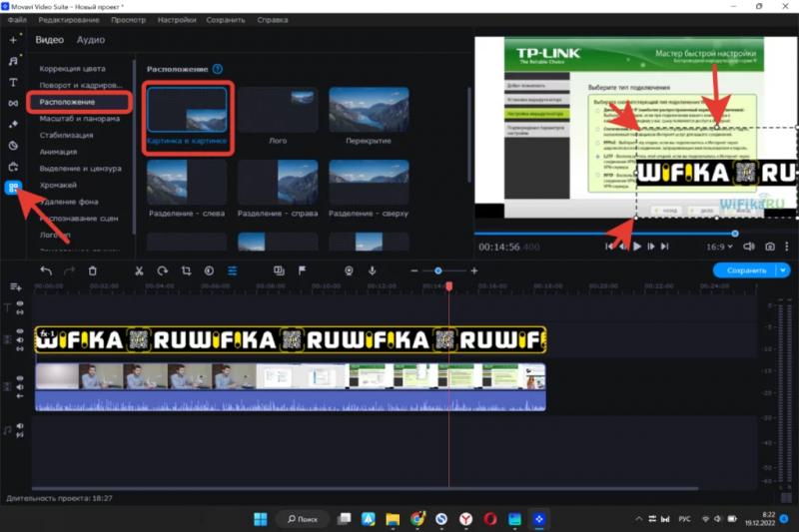Open the Stickers tool in left sidebar
Image resolution: width=799 pixels, height=532 pixels.
pos(13,145)
